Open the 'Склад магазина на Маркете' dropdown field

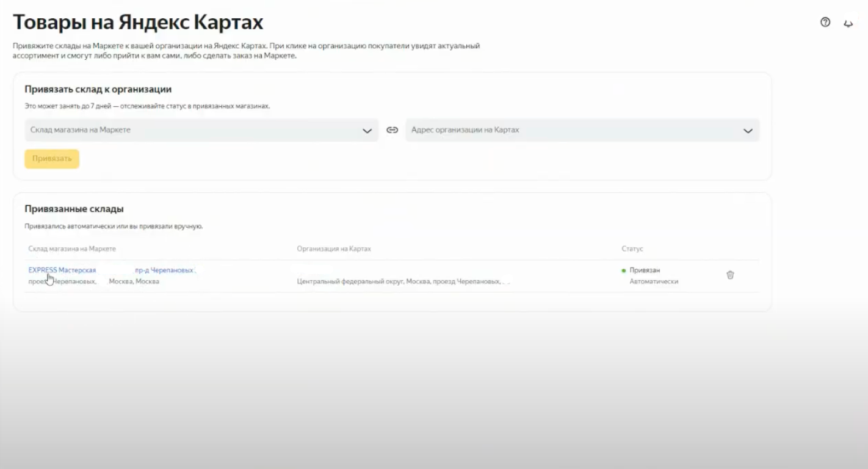[x=201, y=130]
